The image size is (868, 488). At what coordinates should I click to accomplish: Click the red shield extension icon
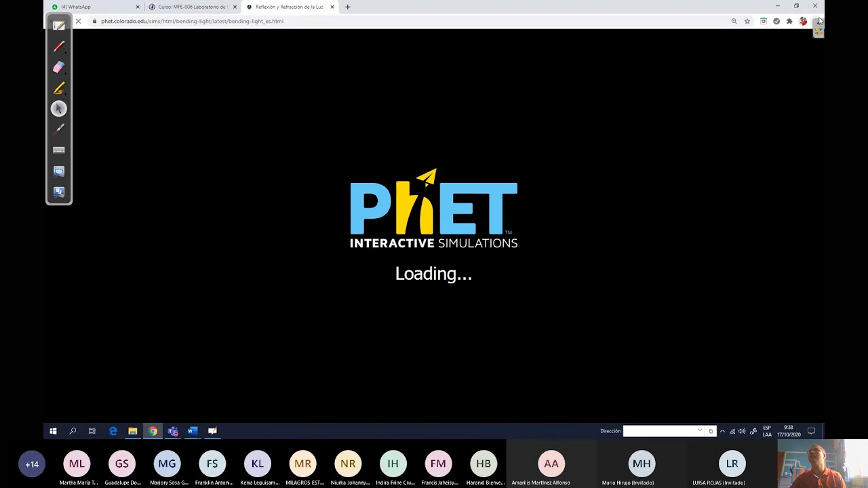click(764, 21)
